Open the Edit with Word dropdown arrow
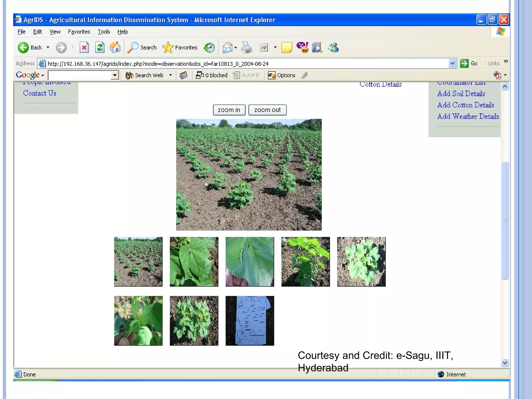532x399 pixels. [275, 48]
